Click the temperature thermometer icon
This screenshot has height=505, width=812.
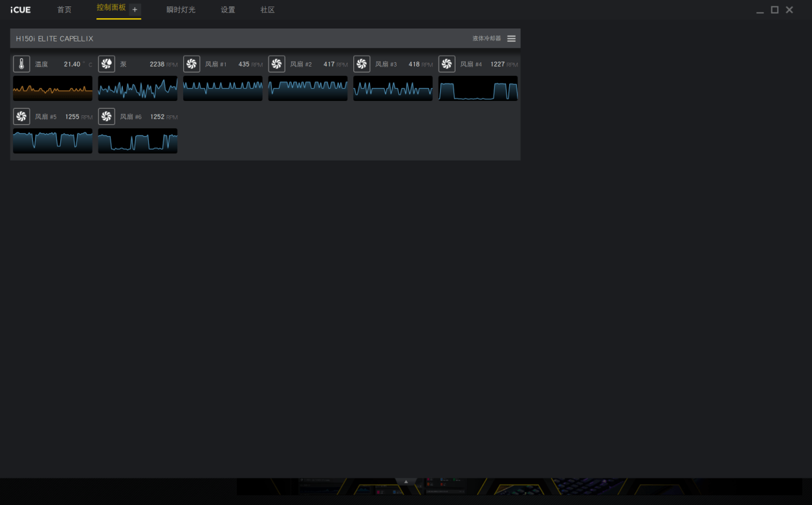[21, 64]
